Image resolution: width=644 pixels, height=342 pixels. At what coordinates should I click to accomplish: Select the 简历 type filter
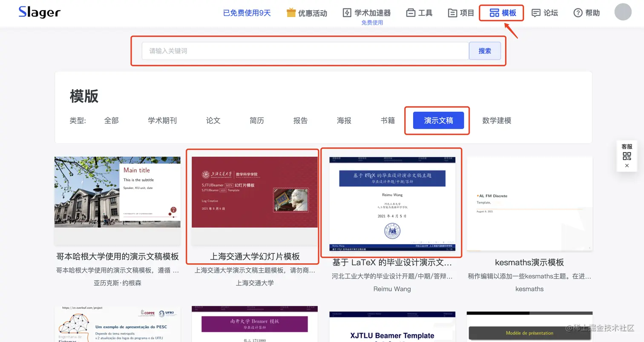pyautogui.click(x=257, y=121)
